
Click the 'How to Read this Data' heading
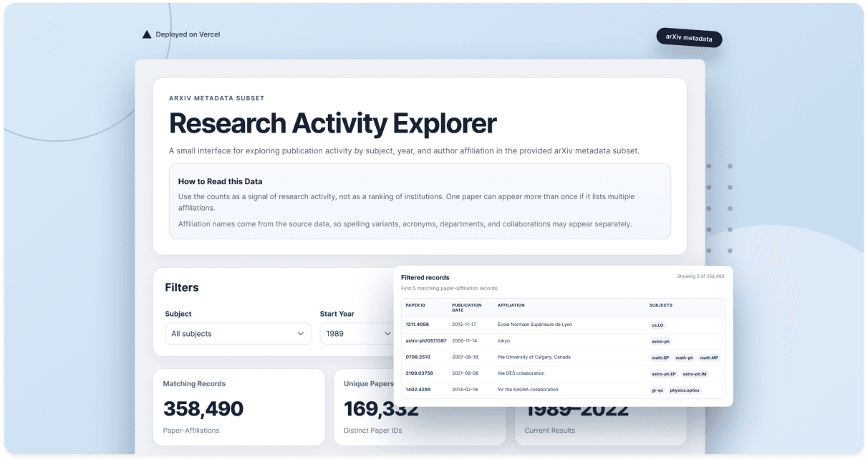pos(220,181)
